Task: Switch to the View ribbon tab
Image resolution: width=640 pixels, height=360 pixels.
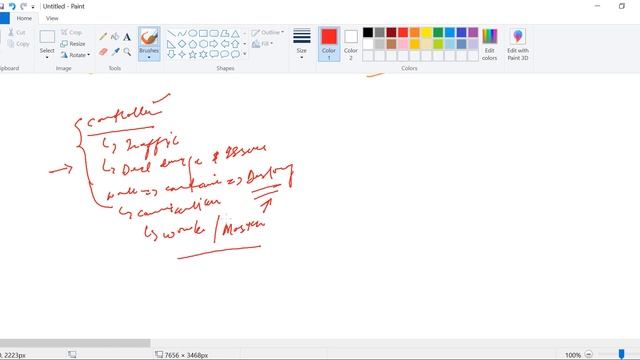Action: [x=52, y=18]
